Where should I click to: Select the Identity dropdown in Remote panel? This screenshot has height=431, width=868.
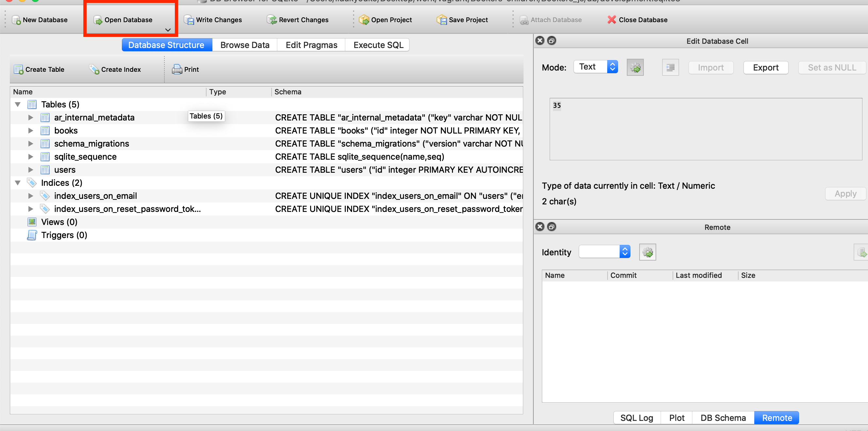click(603, 252)
